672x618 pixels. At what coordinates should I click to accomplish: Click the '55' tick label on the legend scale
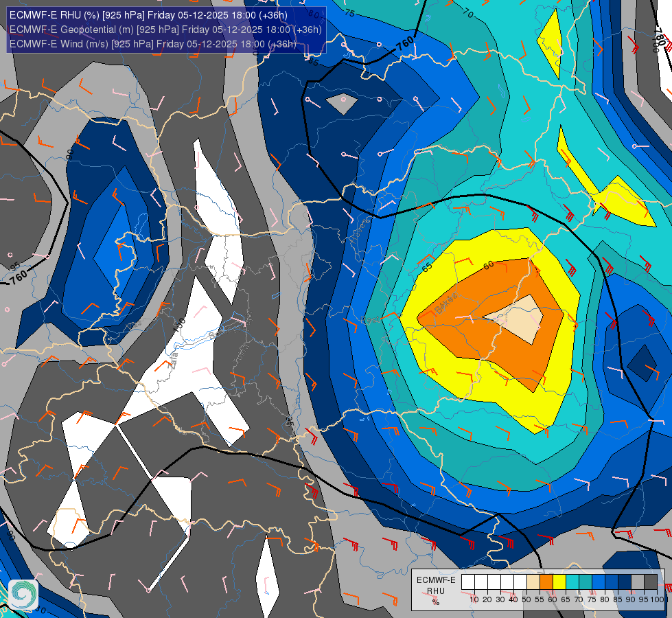click(540, 599)
